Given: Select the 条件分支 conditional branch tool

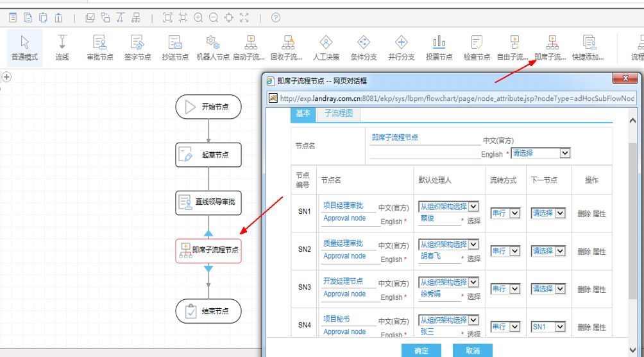Looking at the screenshot, I should (x=364, y=48).
